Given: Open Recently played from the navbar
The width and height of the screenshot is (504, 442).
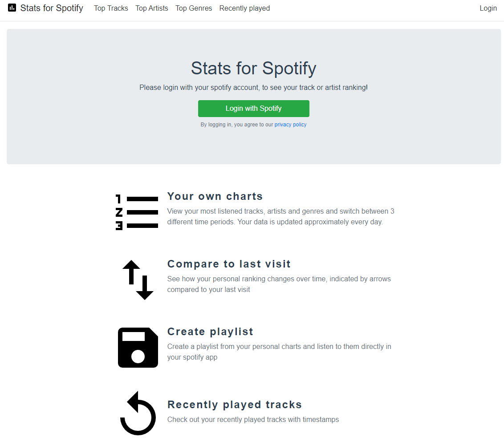Looking at the screenshot, I should 244,8.
